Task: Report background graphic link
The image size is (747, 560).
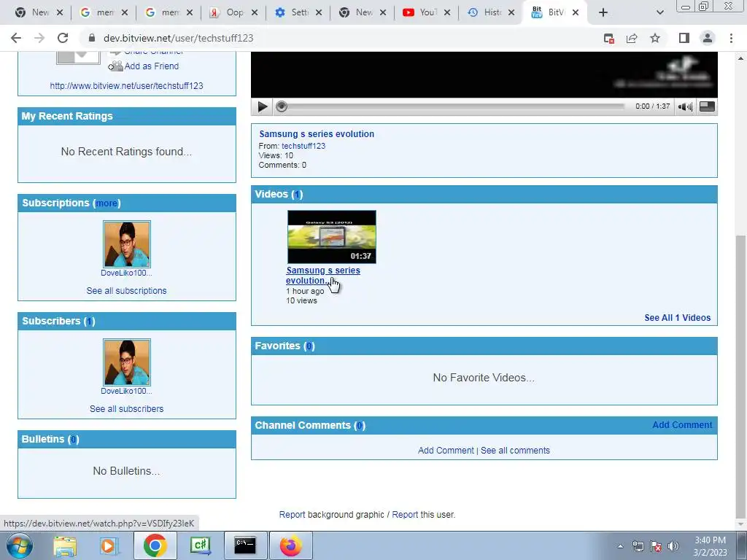Action: pyautogui.click(x=292, y=515)
